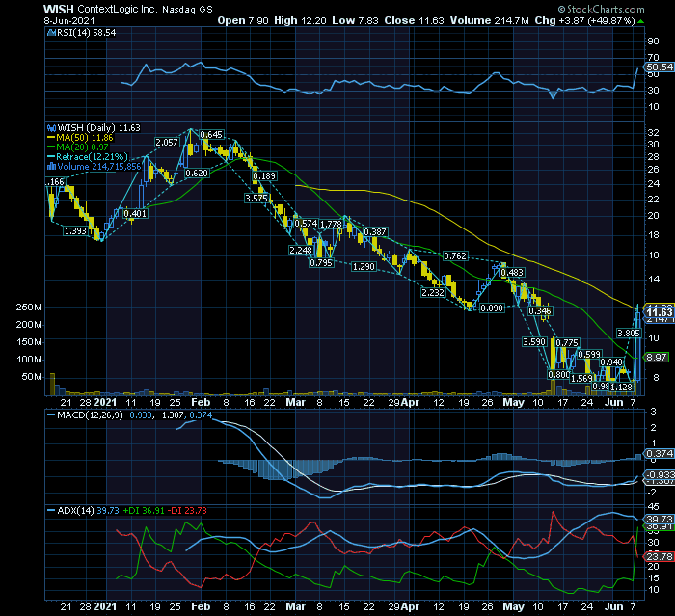The width and height of the screenshot is (675, 616).
Task: Click the 250M volume axis label
Action: [29, 308]
